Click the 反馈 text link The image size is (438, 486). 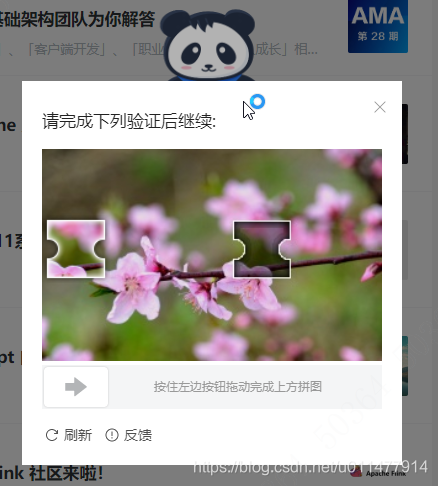[x=138, y=435]
